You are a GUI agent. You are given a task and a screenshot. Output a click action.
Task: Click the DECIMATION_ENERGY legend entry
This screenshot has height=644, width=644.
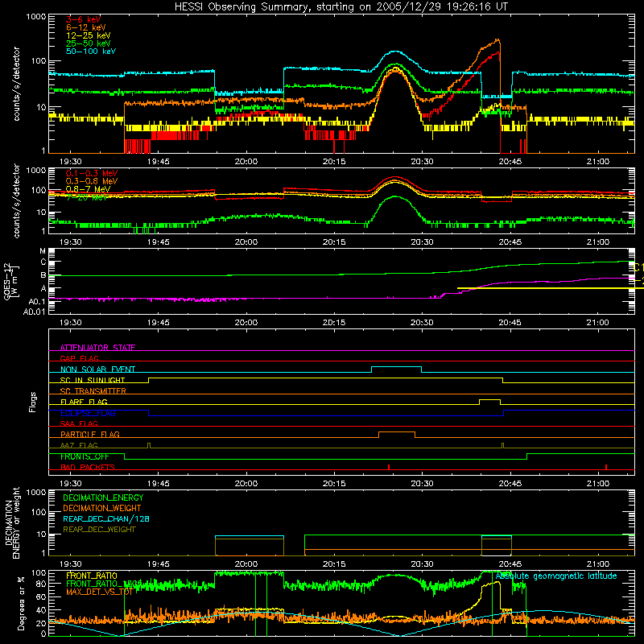click(x=103, y=497)
